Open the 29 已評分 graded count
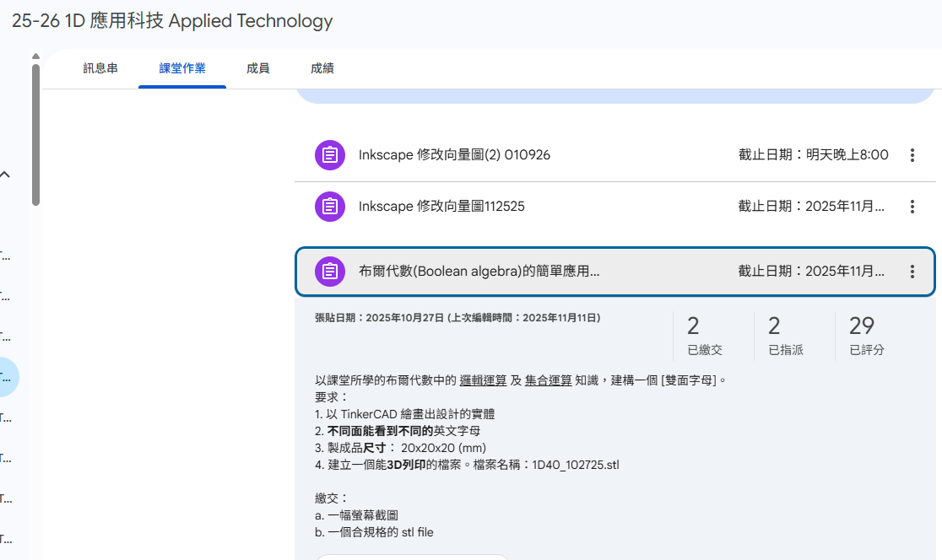942x560 pixels. point(867,336)
